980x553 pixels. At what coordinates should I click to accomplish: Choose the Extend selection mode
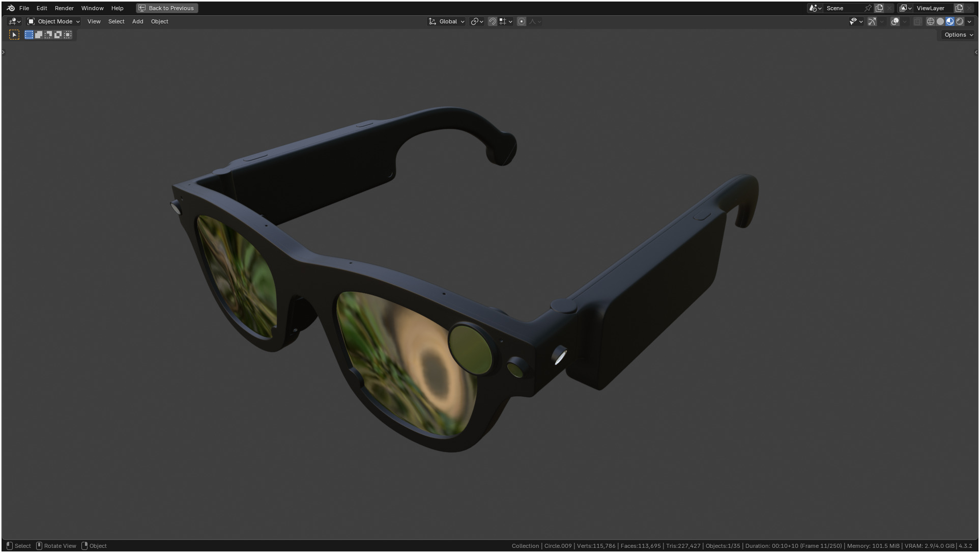click(39, 35)
